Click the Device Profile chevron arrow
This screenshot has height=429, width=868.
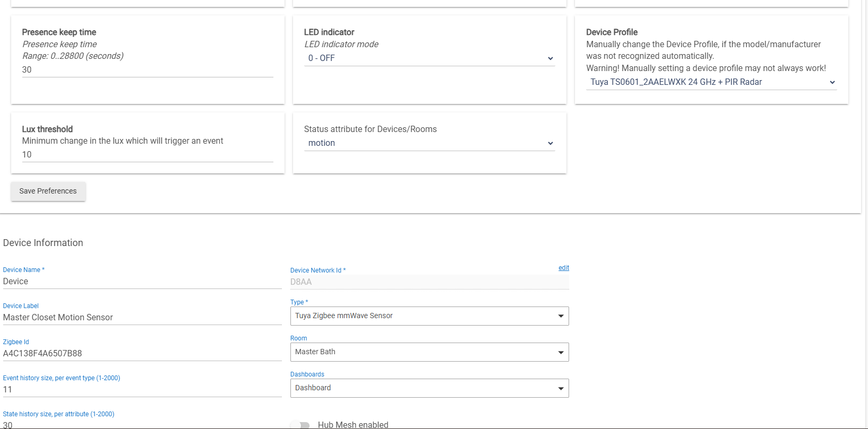tap(832, 82)
